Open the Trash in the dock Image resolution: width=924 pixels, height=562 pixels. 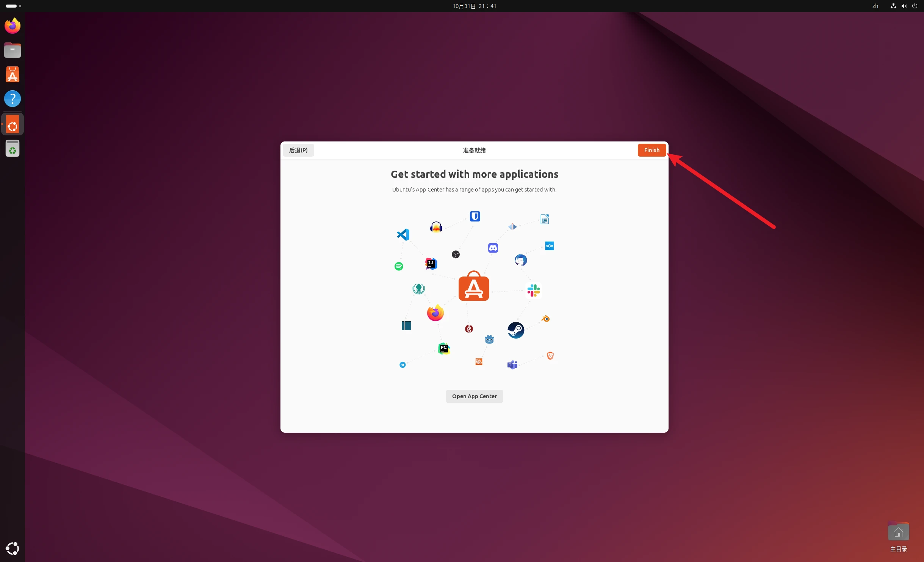pos(13,148)
